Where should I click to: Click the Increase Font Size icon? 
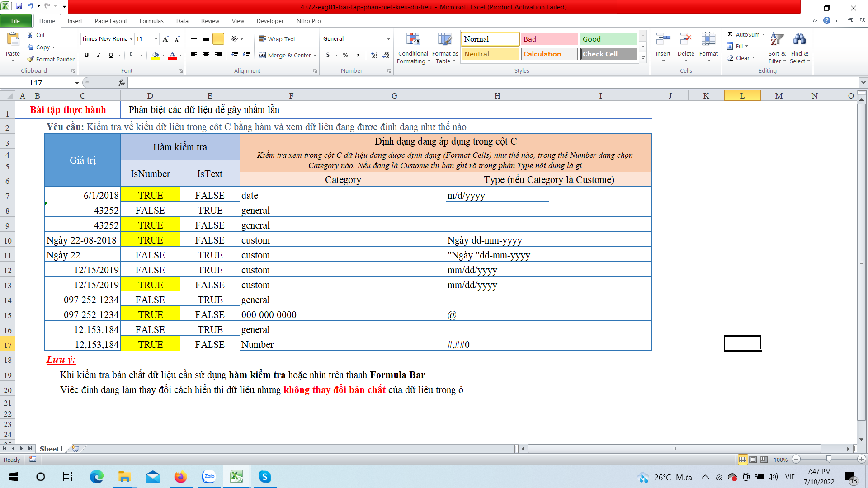(x=165, y=39)
